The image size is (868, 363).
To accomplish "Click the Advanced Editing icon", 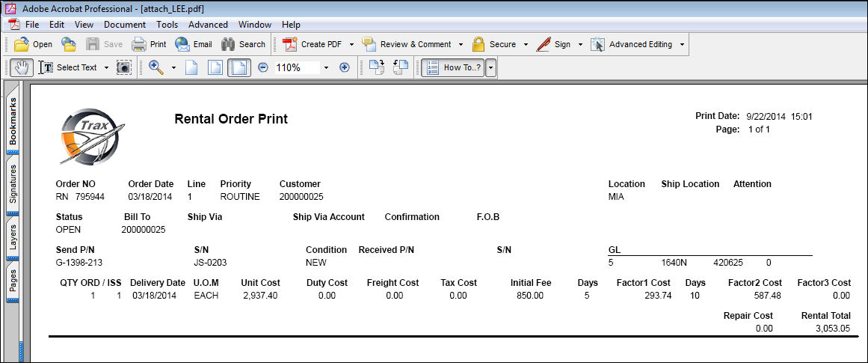I will (x=597, y=44).
